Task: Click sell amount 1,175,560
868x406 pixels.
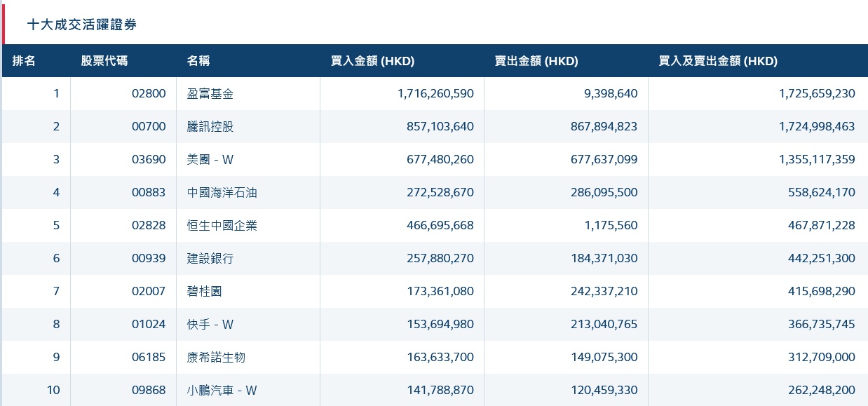Action: 609,225
